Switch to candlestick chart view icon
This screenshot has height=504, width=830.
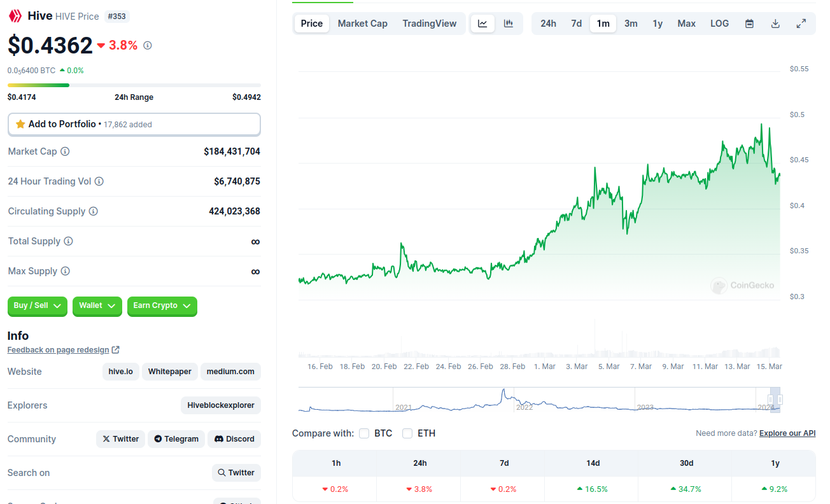click(509, 24)
